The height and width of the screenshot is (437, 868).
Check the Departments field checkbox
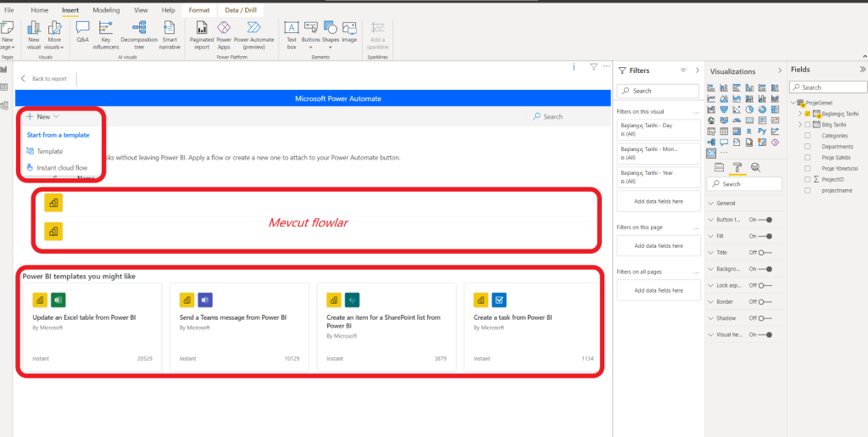click(x=807, y=147)
